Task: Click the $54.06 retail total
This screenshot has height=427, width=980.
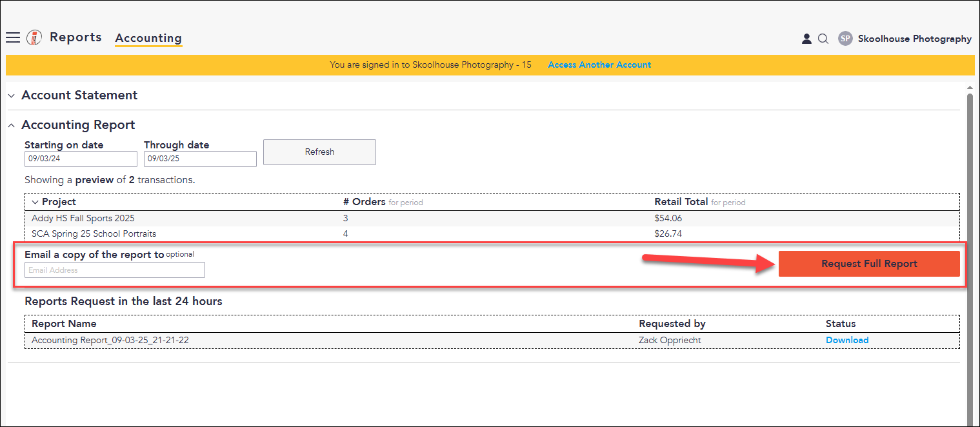Action: tap(668, 219)
